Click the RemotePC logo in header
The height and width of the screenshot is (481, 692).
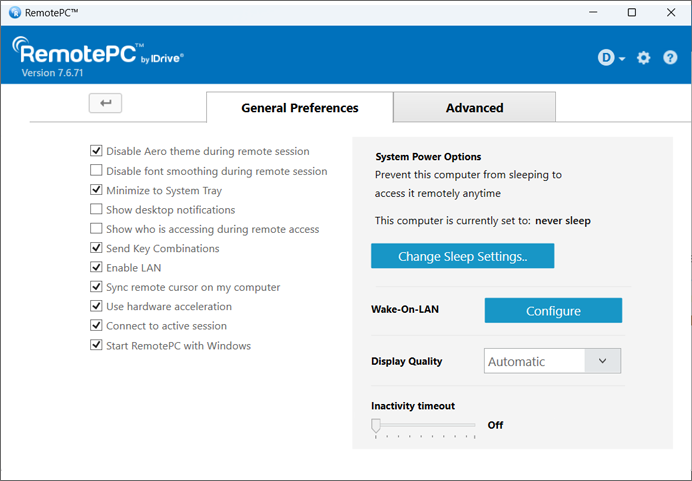tap(97, 55)
